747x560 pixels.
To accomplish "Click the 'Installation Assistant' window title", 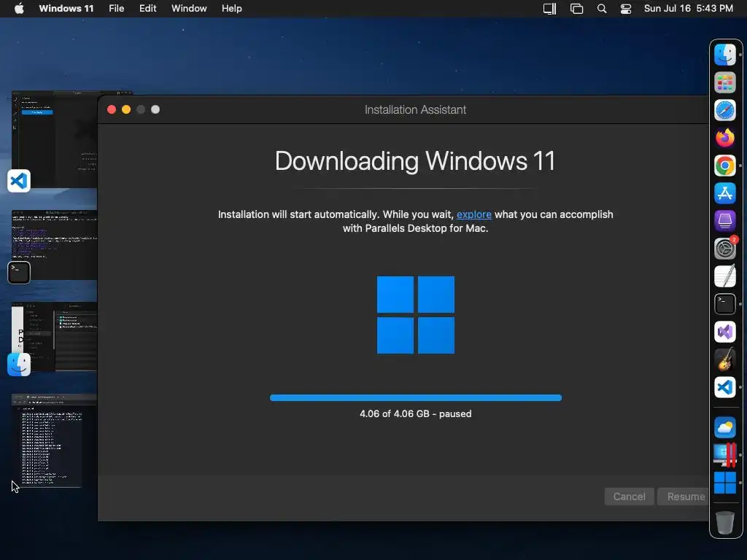I will tap(415, 109).
